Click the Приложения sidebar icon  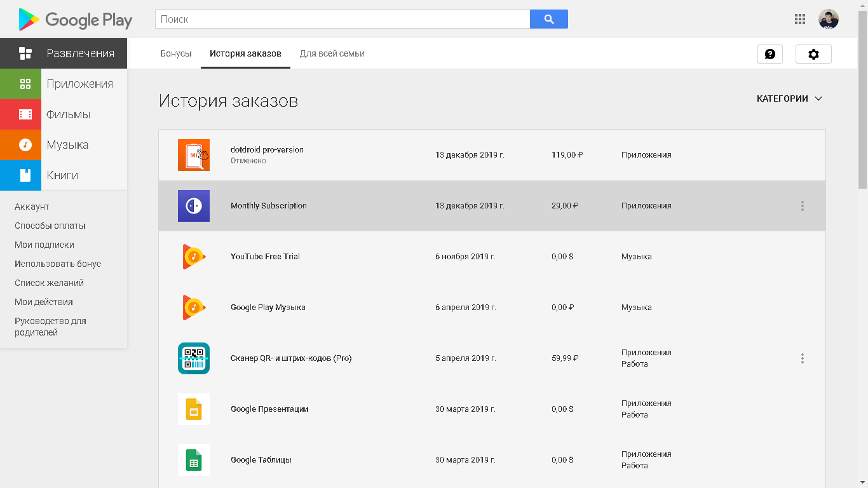click(x=25, y=84)
